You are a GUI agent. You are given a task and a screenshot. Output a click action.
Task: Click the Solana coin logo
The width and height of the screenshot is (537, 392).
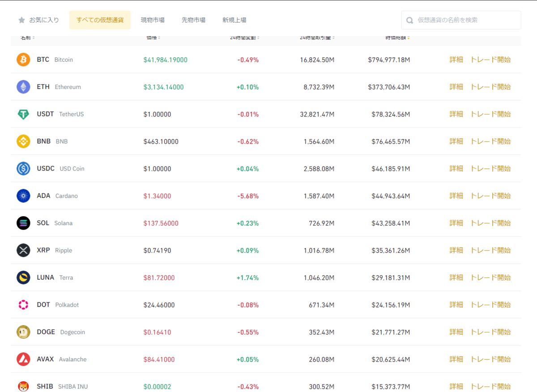click(x=23, y=223)
